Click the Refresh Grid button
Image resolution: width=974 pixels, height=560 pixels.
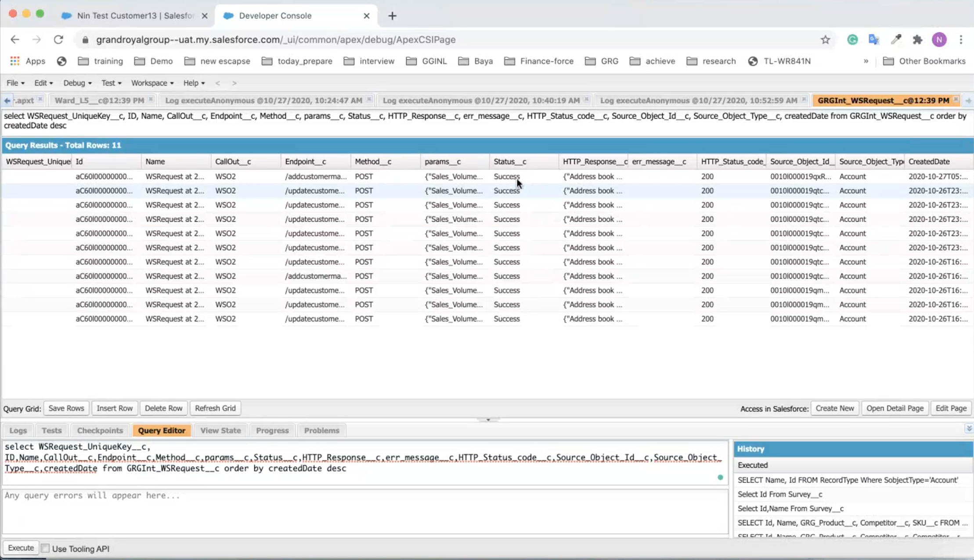click(x=215, y=408)
